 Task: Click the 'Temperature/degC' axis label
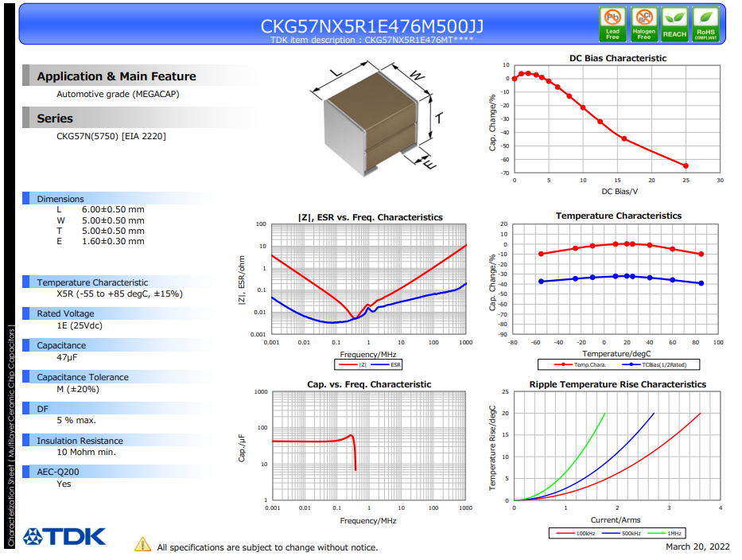tap(616, 354)
